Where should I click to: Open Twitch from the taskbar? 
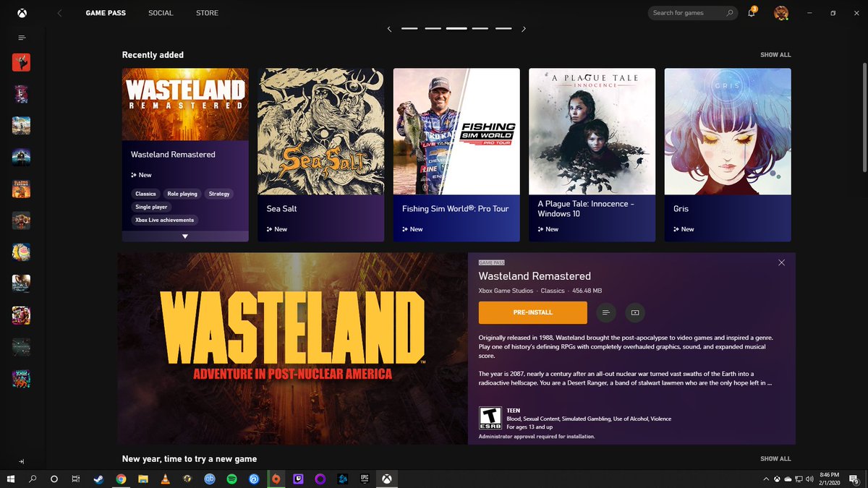298,479
